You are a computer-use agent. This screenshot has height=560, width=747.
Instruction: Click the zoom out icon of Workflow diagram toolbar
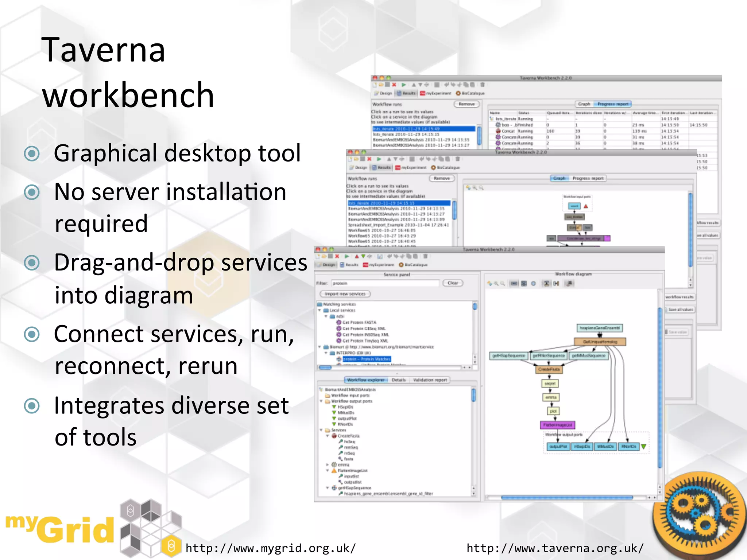503,283
